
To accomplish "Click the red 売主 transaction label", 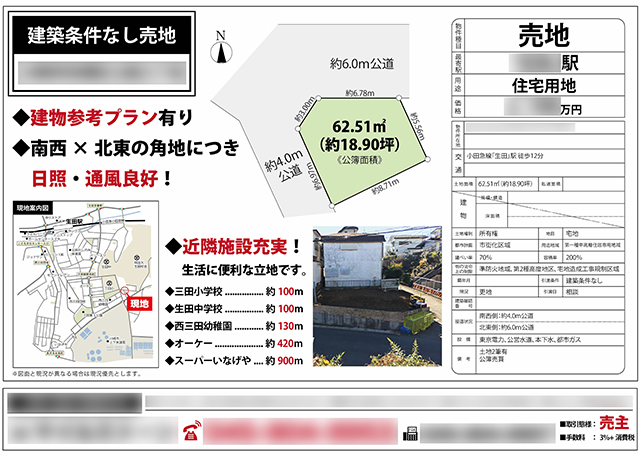I will click(606, 424).
